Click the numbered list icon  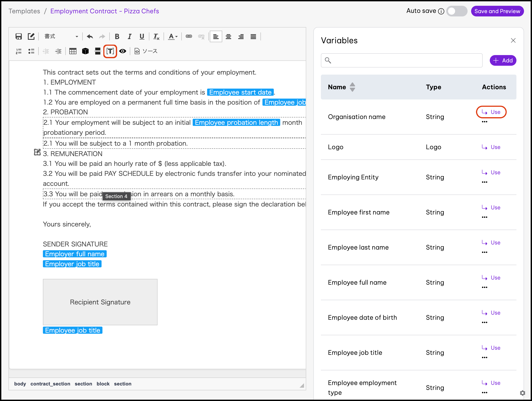pos(18,51)
